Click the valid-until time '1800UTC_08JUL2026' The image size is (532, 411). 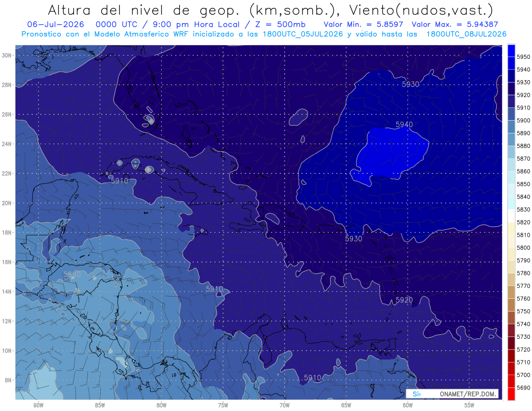466,34
